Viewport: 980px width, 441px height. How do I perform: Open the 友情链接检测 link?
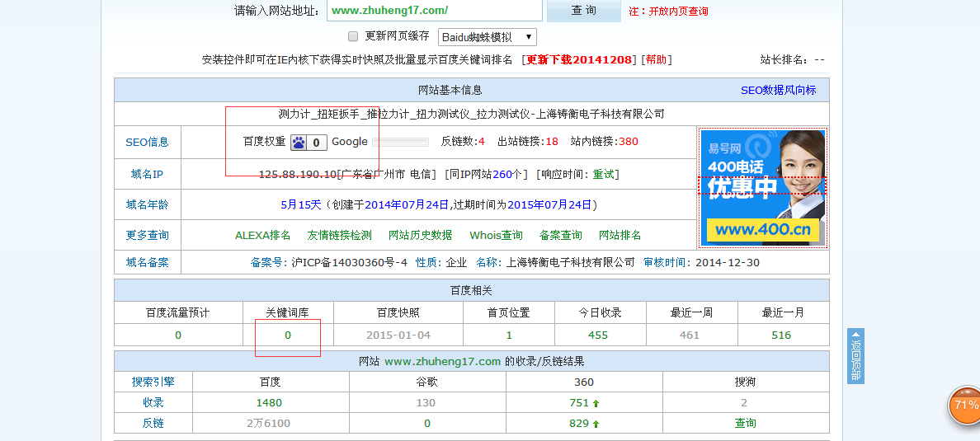[x=339, y=235]
